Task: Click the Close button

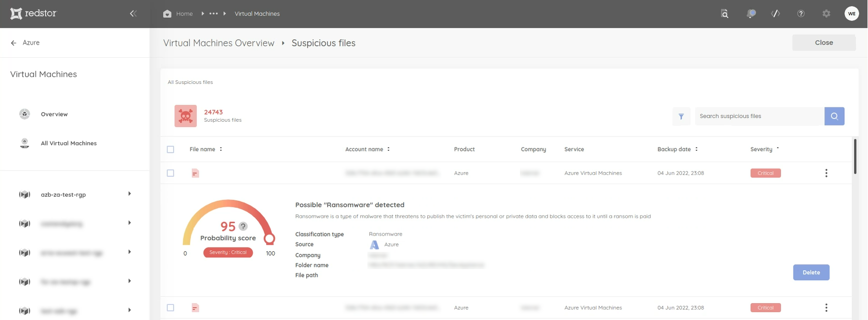Action: [824, 42]
